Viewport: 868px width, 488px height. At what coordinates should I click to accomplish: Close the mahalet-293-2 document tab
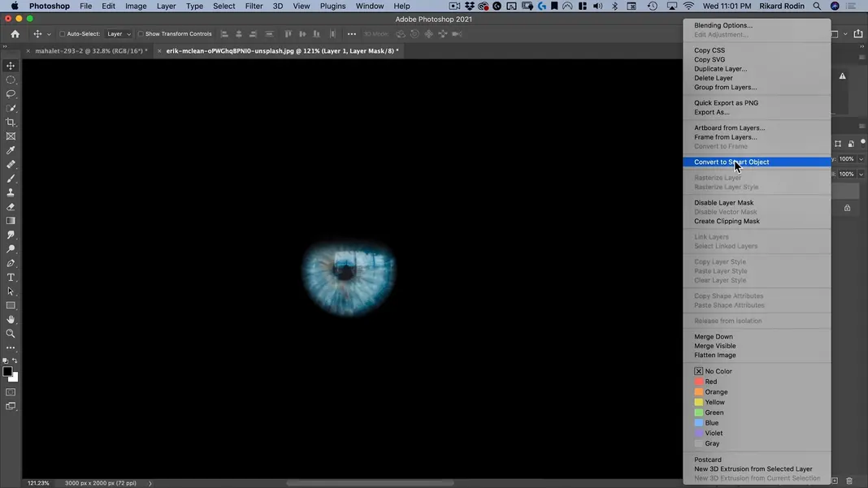tap(28, 51)
